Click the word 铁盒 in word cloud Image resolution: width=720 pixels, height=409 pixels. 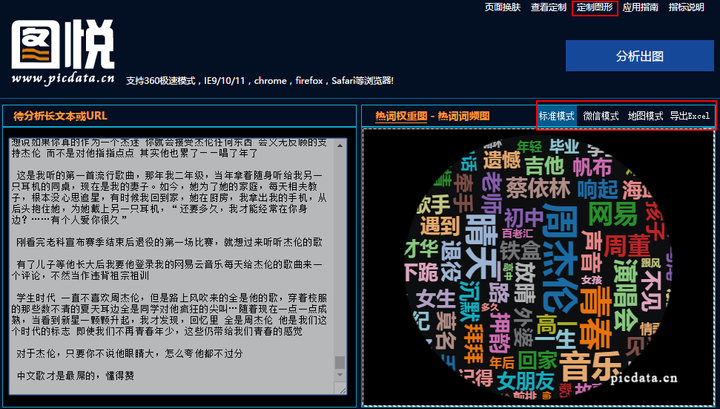520,251
